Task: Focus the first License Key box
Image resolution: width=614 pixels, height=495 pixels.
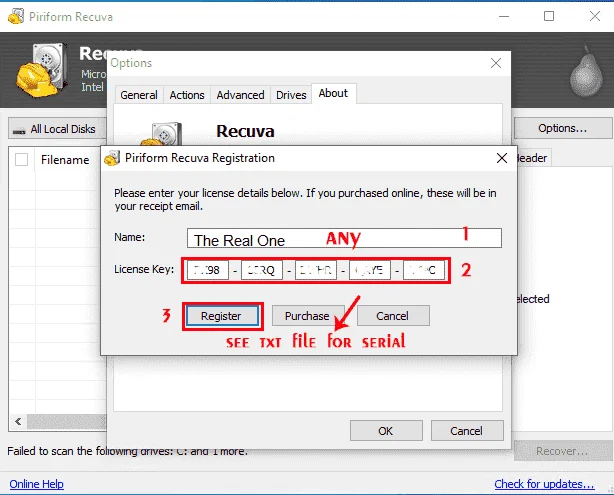Action: (x=208, y=270)
